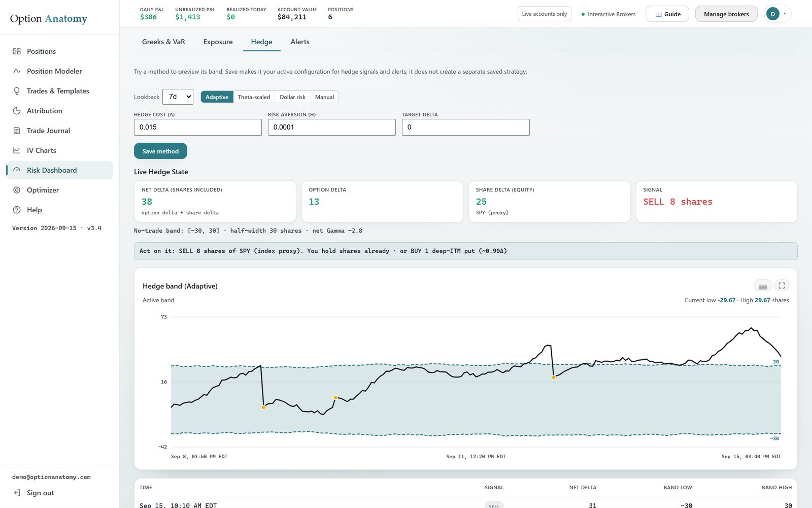Viewport: 812px width, 508px height.
Task: Edit the Target Delta input field
Action: point(466,127)
